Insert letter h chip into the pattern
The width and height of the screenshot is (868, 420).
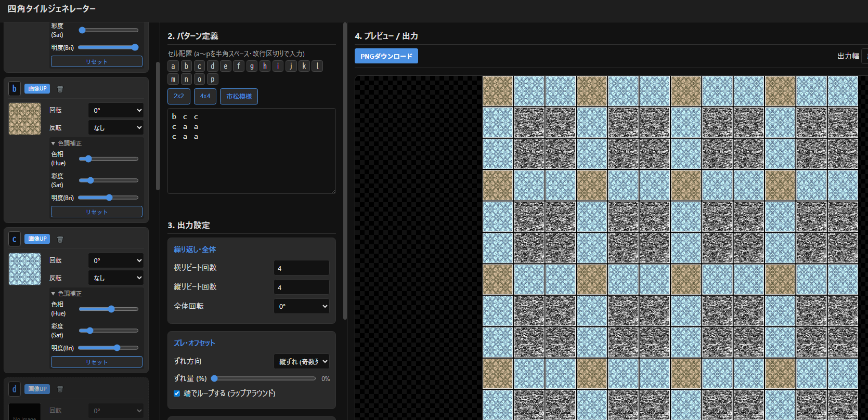(265, 66)
